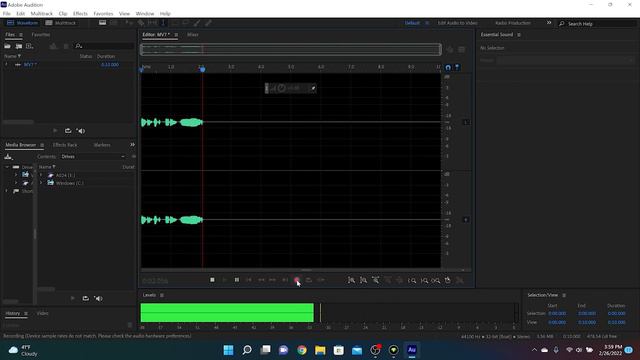Toggle right channel enable button

coord(466,220)
